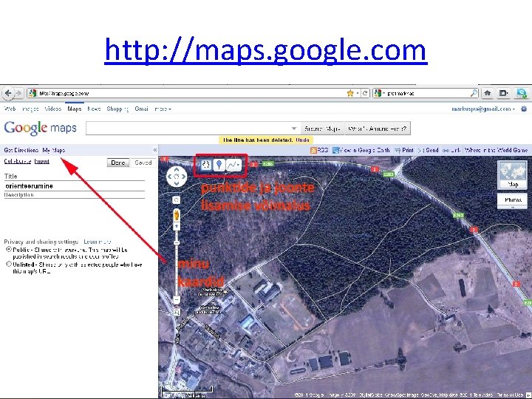The height and width of the screenshot is (399, 532).
Task: Open the bookmark star dropdown arrow
Action: coord(357,93)
